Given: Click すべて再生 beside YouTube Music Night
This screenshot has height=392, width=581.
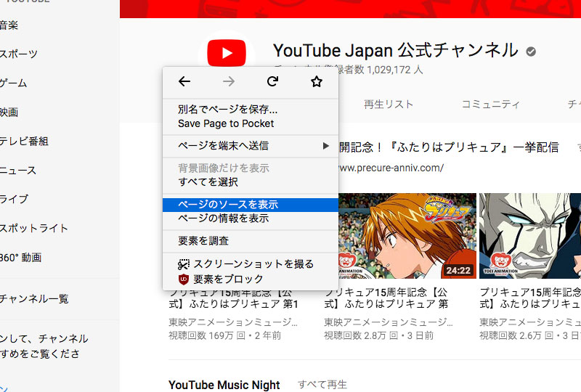Looking at the screenshot, I should click(x=322, y=385).
